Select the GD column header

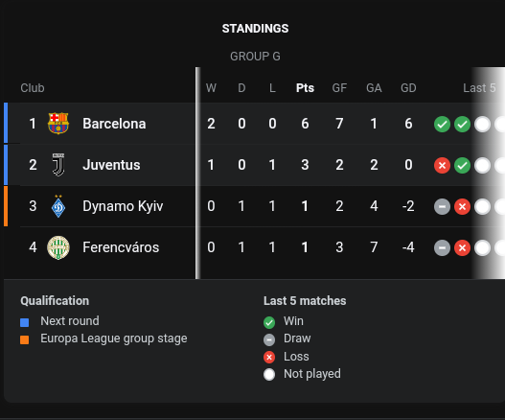click(x=408, y=87)
